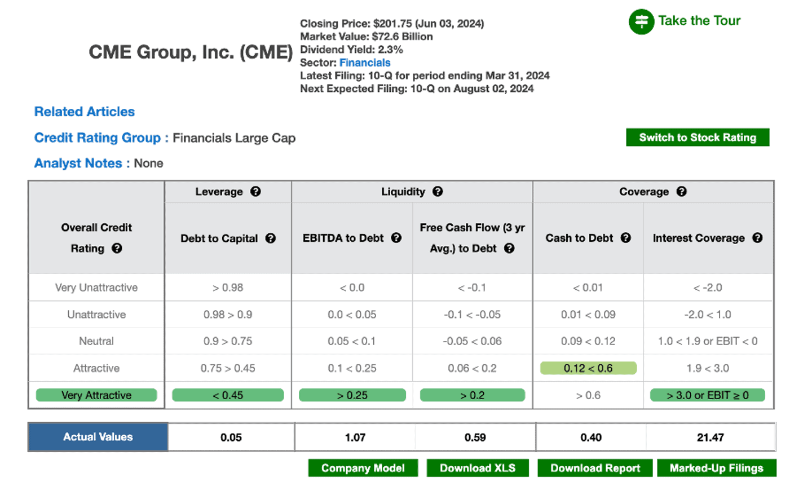This screenshot has height=504, width=812.
Task: Open the Financials sector link
Action: [365, 63]
